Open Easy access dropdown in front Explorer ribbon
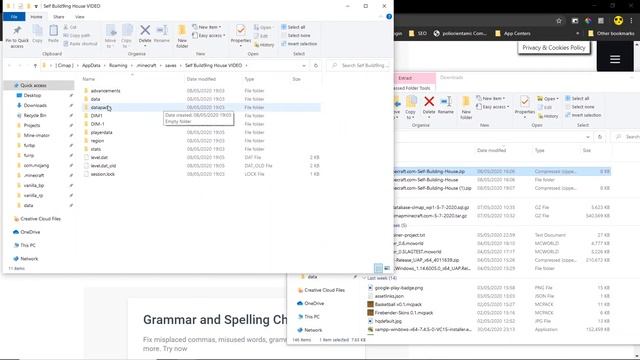This screenshot has width=640, height=360. click(x=209, y=36)
